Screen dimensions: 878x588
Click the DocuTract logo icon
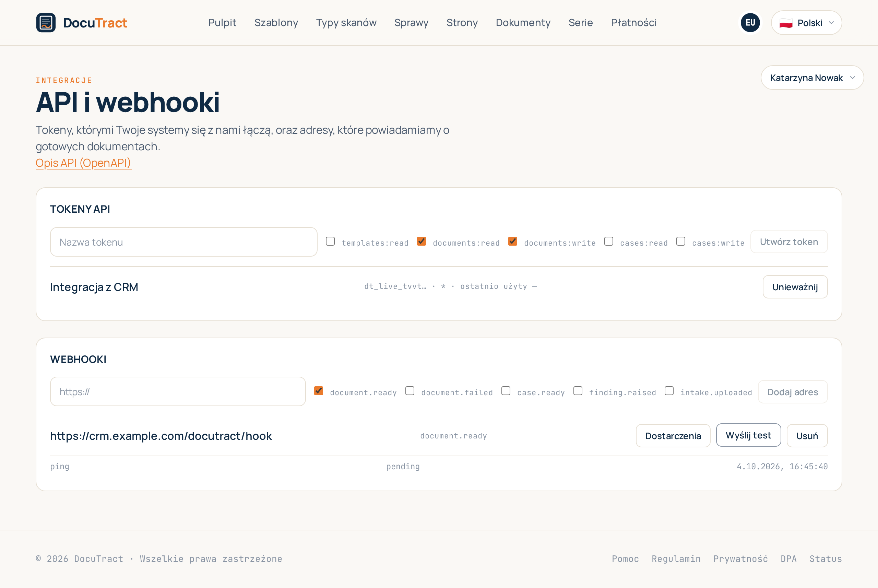(x=46, y=23)
